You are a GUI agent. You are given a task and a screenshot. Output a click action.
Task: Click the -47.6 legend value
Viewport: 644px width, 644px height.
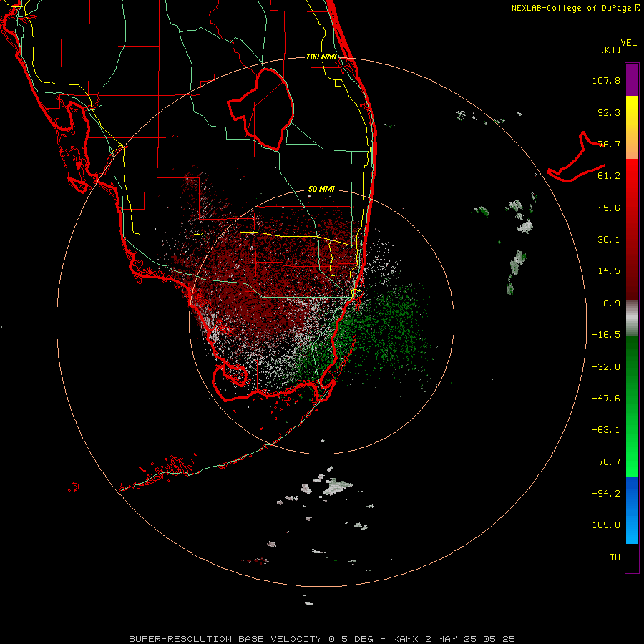point(606,399)
